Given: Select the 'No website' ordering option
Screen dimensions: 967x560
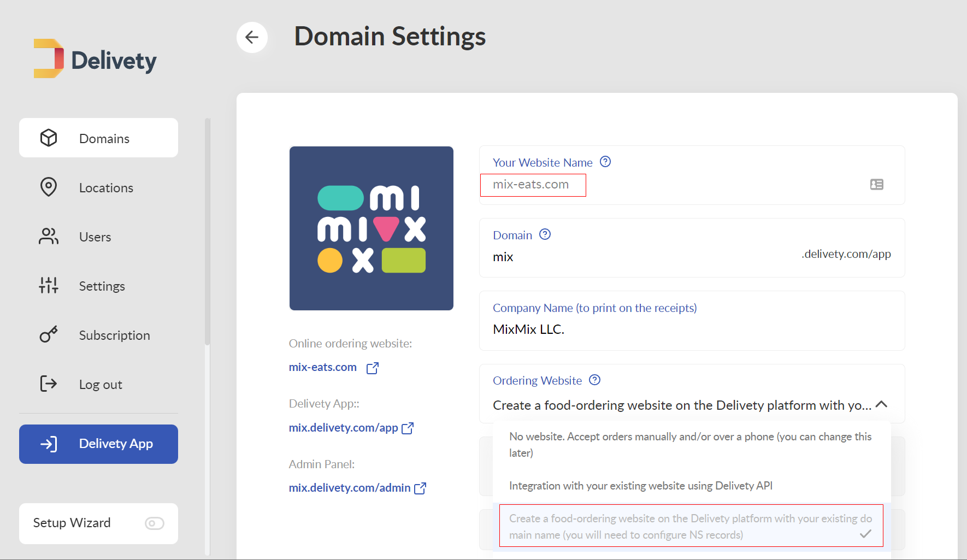Looking at the screenshot, I should click(692, 445).
